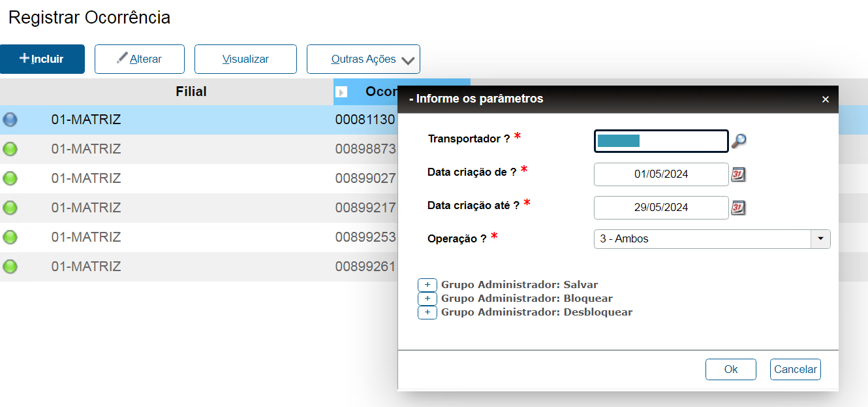This screenshot has height=407, width=868.
Task: Expand Grupo Administrador: Bloquear
Action: point(427,299)
